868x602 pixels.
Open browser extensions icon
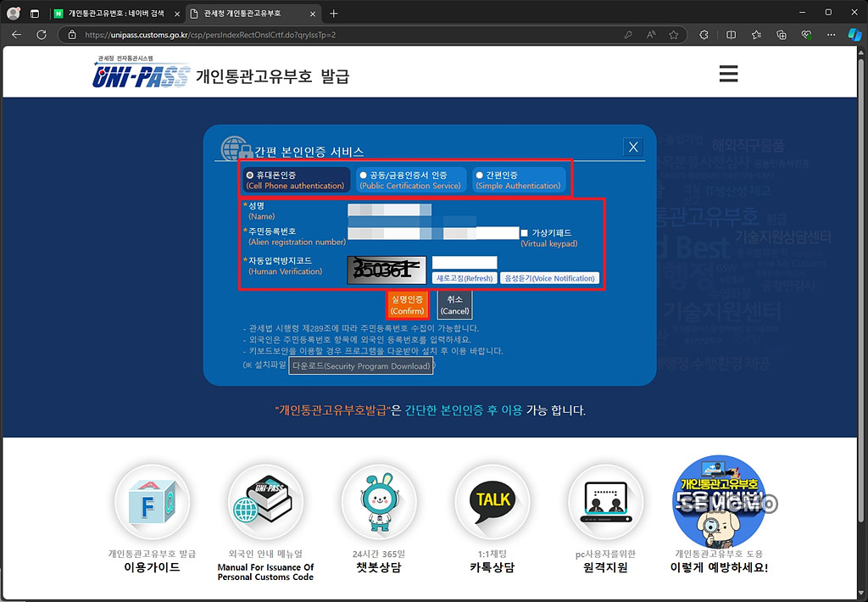704,34
